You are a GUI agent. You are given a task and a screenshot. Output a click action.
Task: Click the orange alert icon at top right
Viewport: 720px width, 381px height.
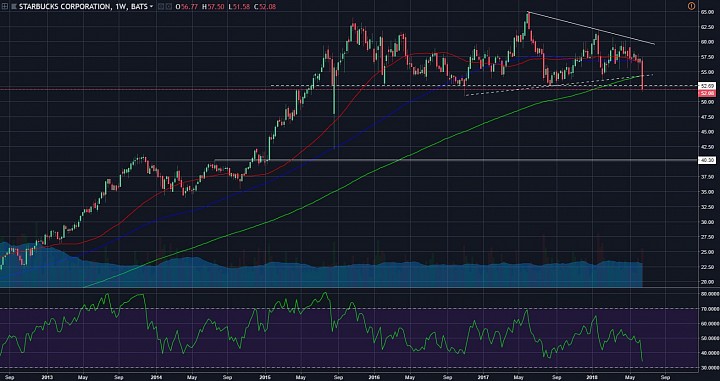(692, 6)
